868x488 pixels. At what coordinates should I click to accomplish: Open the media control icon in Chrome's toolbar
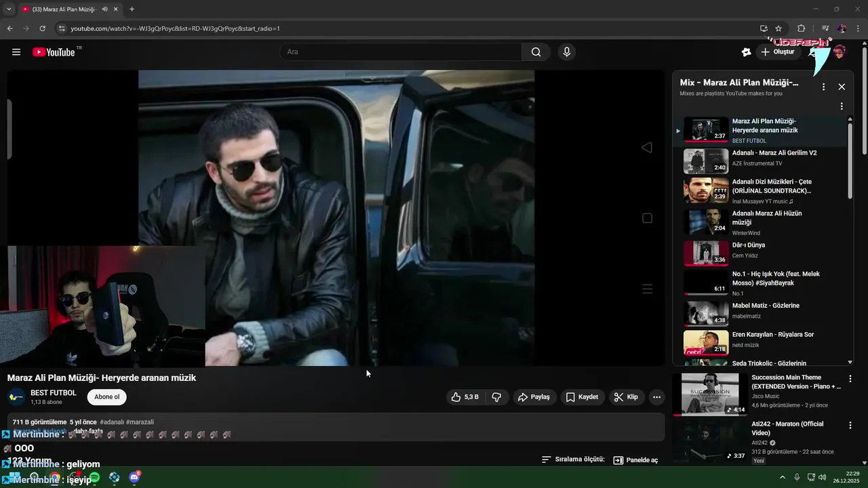coord(825,28)
